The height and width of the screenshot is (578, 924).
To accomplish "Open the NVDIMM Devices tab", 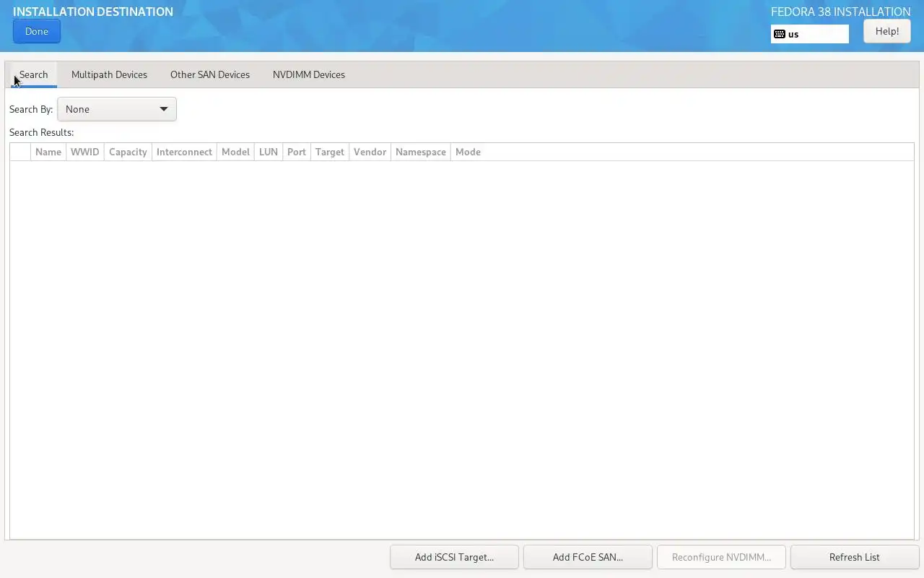I will [x=309, y=74].
